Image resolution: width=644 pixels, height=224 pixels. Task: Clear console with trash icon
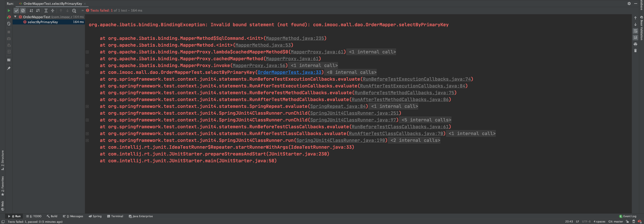[x=635, y=51]
